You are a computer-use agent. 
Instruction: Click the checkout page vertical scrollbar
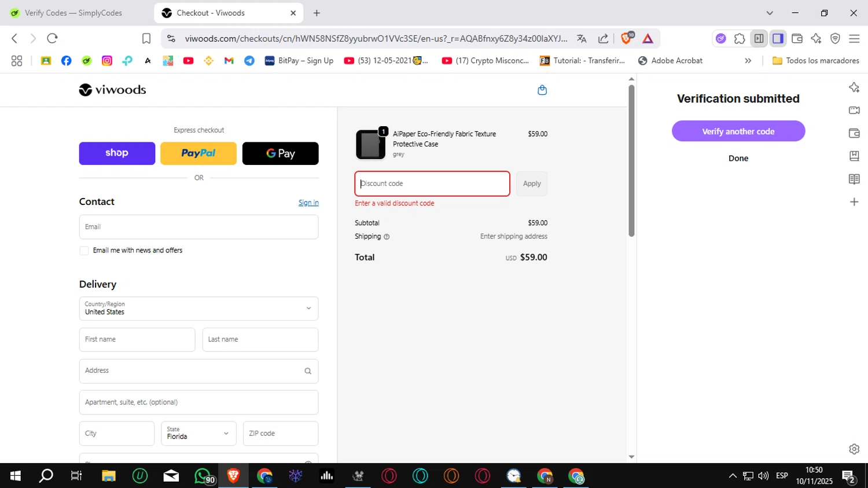(631, 161)
